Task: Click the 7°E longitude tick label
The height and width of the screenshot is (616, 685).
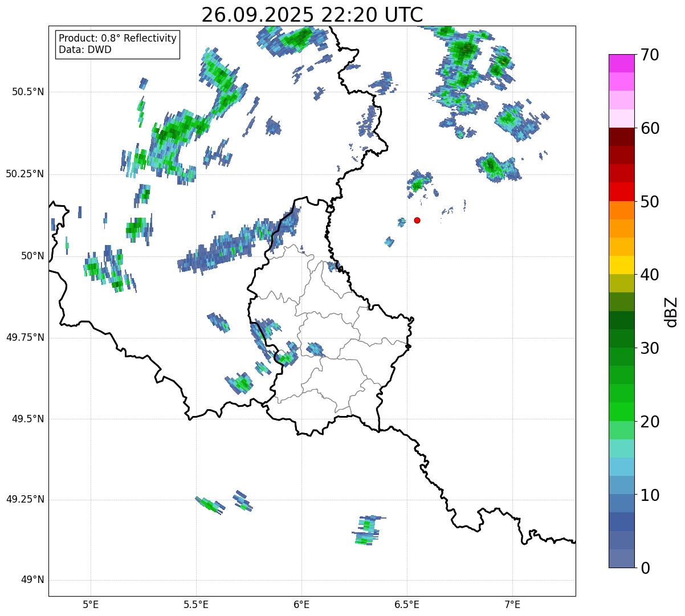Action: point(512,605)
